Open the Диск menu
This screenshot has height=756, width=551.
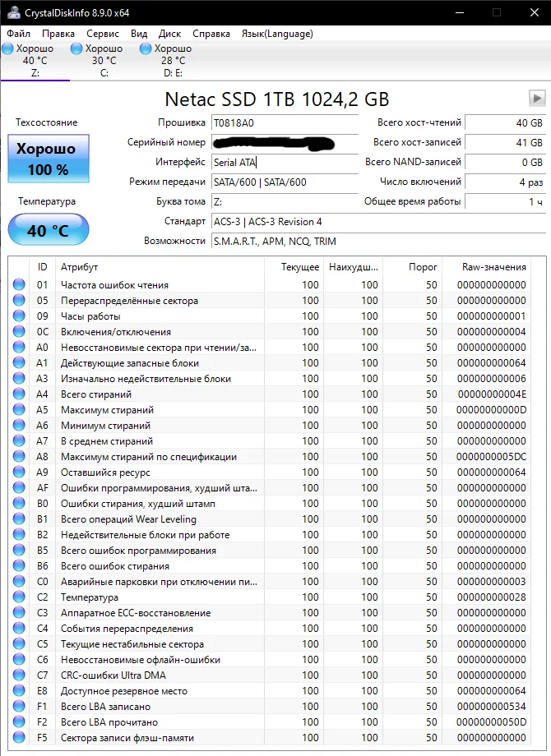tap(170, 34)
